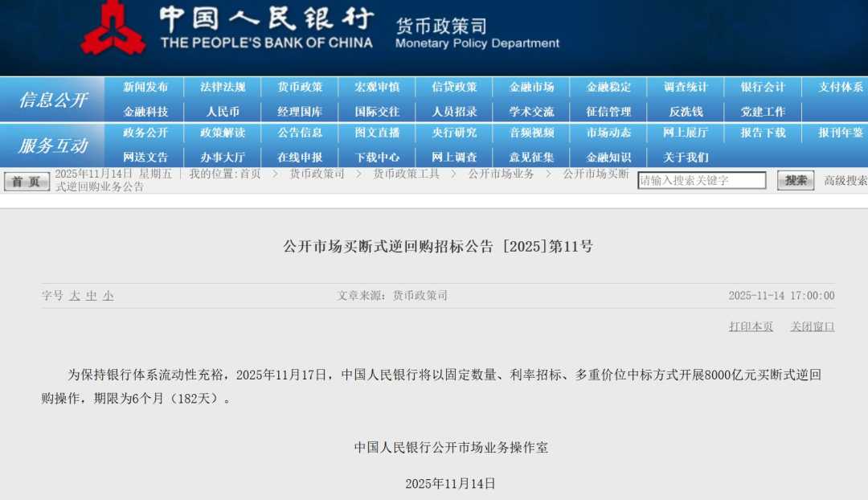868x500 pixels.
Task: Select 金融科技 in navigation
Action: click(145, 111)
